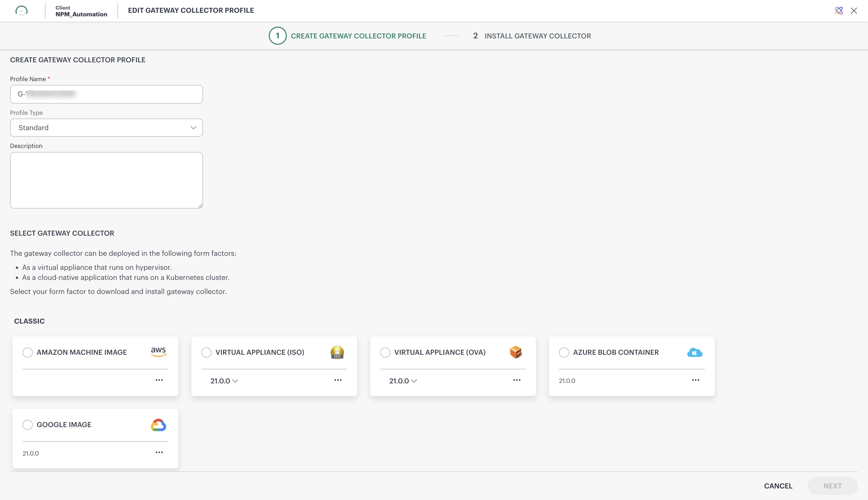
Task: Click the ISO disc icon
Action: tap(337, 352)
